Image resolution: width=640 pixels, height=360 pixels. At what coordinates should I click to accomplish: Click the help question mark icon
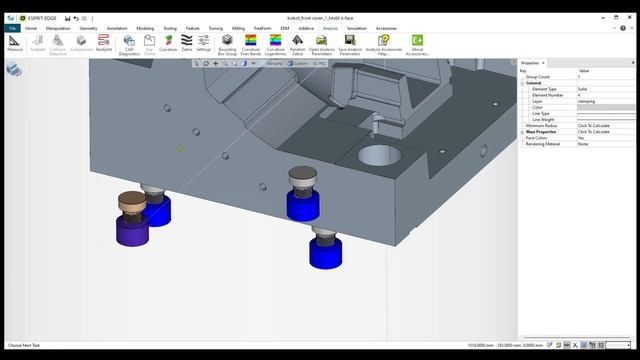click(623, 28)
